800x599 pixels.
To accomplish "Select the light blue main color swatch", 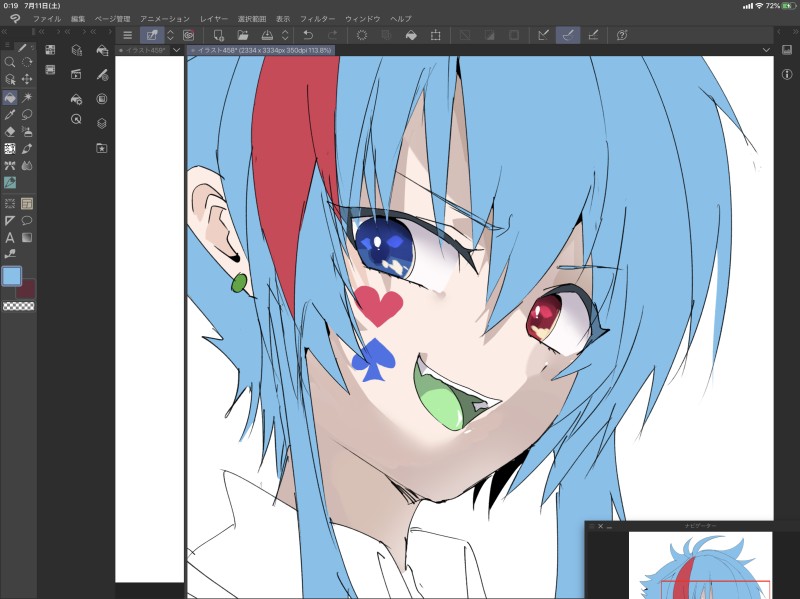I will pyautogui.click(x=12, y=277).
